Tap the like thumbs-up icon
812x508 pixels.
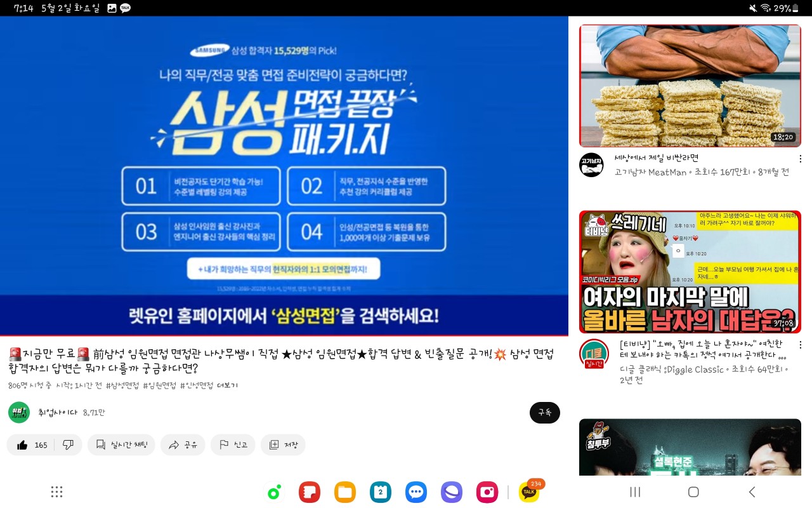click(x=23, y=445)
